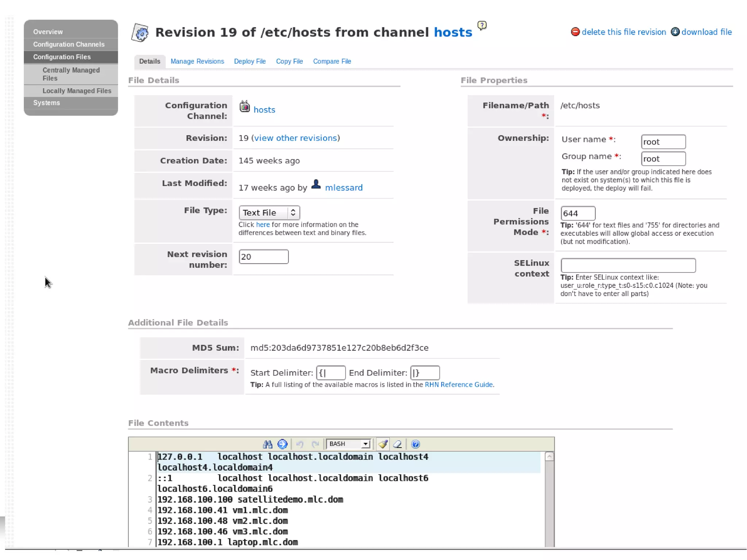Click line 7 laptop.mlc.dom in editor
The image size is (747, 560).
(x=228, y=542)
